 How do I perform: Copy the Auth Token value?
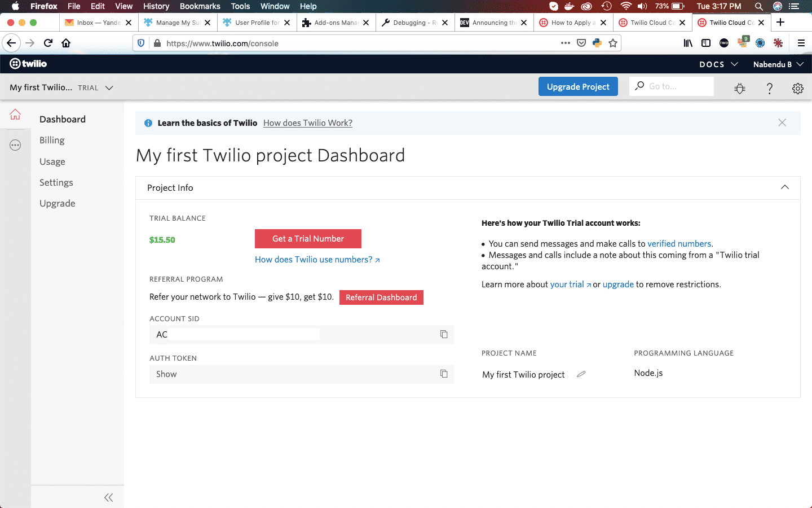coord(444,374)
